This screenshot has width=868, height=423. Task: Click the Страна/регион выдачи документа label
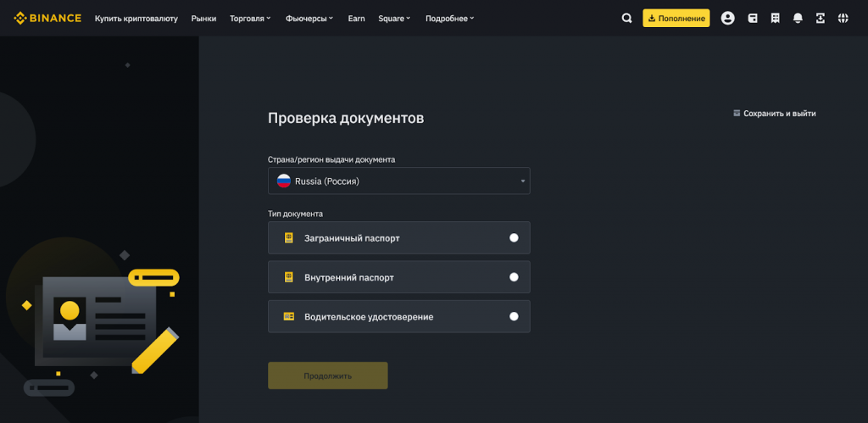331,159
